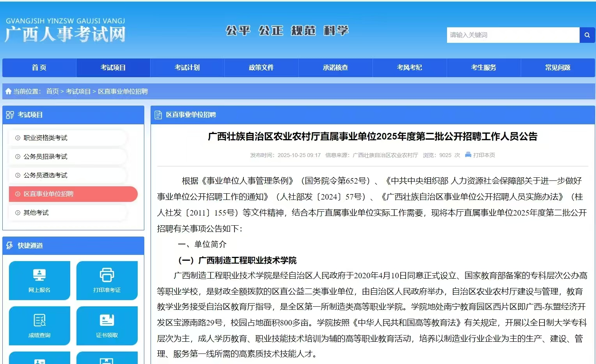This screenshot has width=596, height=364.
Task: Click the document icon beside 区直事业单位招聘 header
Action: coord(159,115)
